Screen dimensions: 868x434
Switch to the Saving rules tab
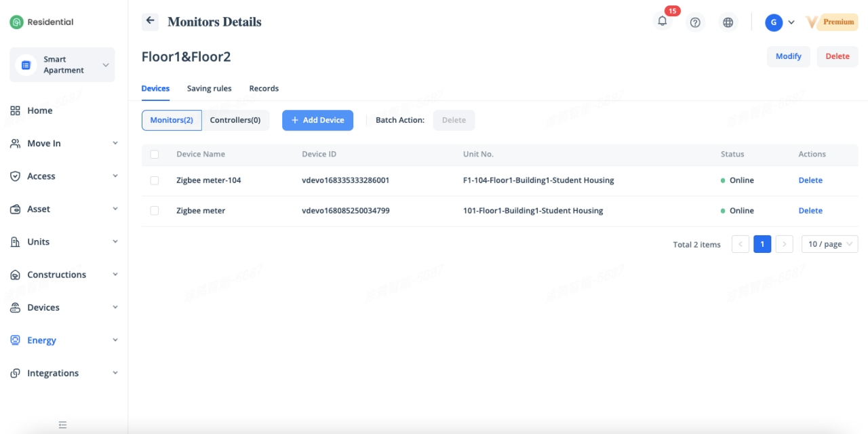click(x=209, y=89)
